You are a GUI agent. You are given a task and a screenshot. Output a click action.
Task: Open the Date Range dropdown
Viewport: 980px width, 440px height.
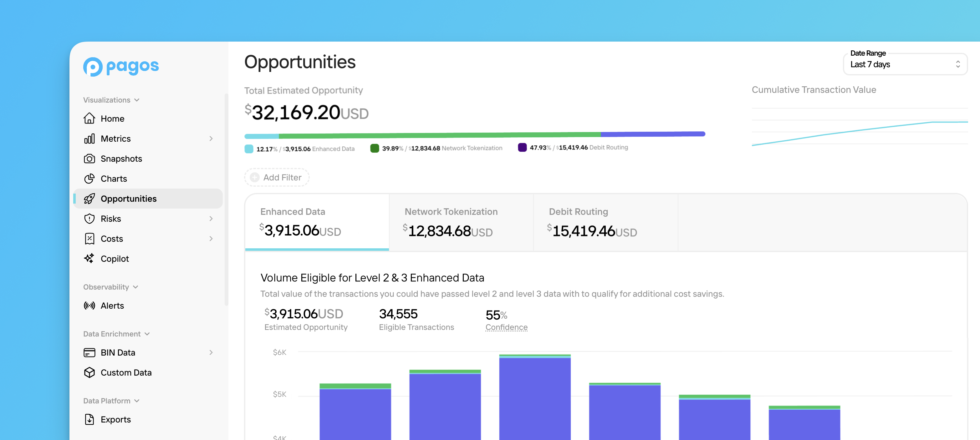point(906,64)
